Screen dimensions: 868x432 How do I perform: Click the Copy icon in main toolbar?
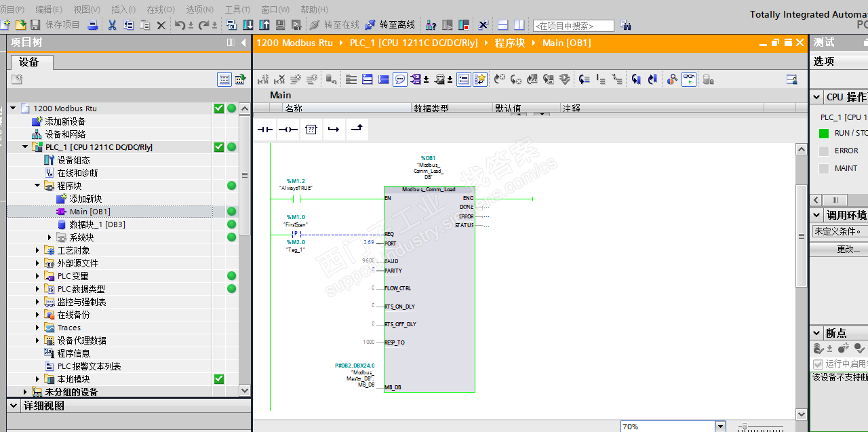point(128,25)
